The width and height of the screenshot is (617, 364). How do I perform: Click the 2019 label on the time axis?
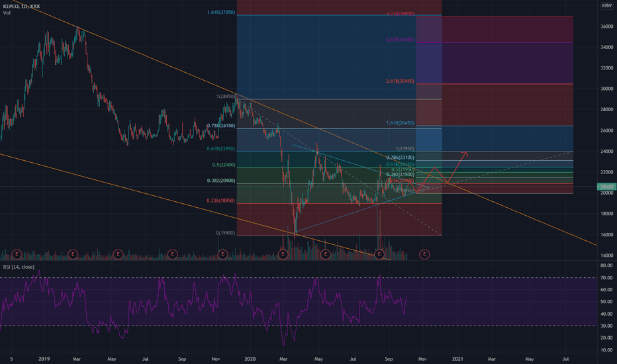[44, 359]
